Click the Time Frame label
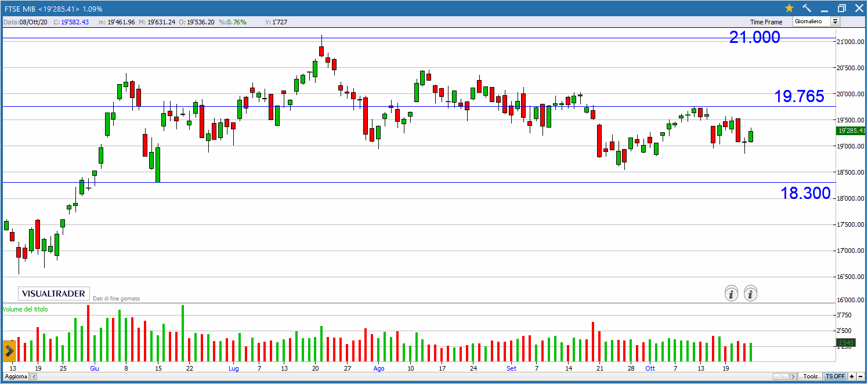The width and height of the screenshot is (868, 384). pos(766,22)
